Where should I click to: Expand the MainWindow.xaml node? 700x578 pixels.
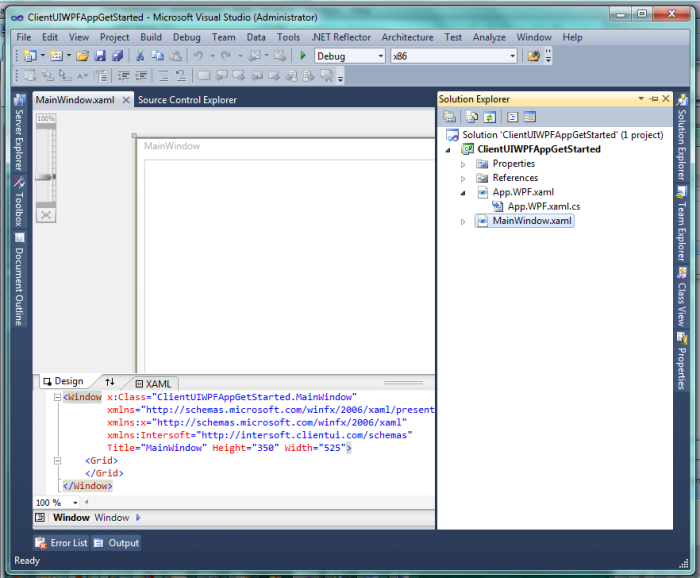click(463, 221)
